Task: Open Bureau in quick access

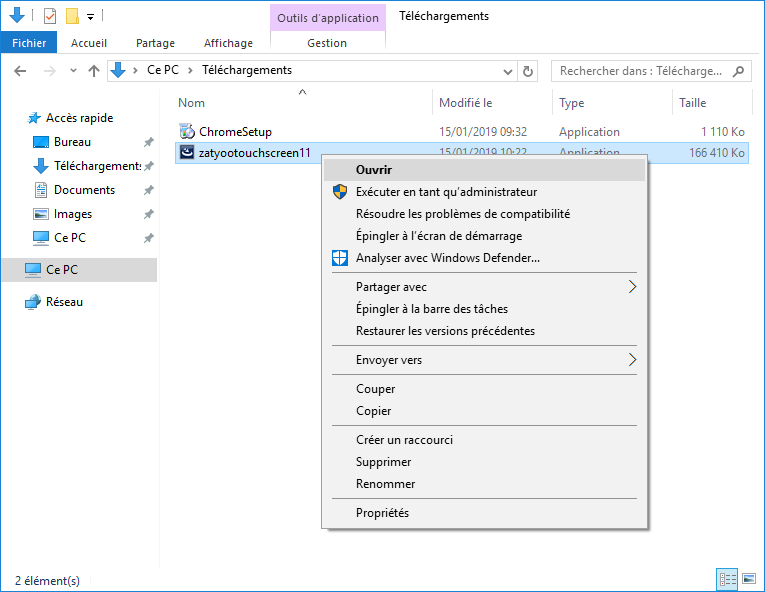Action: (x=72, y=142)
